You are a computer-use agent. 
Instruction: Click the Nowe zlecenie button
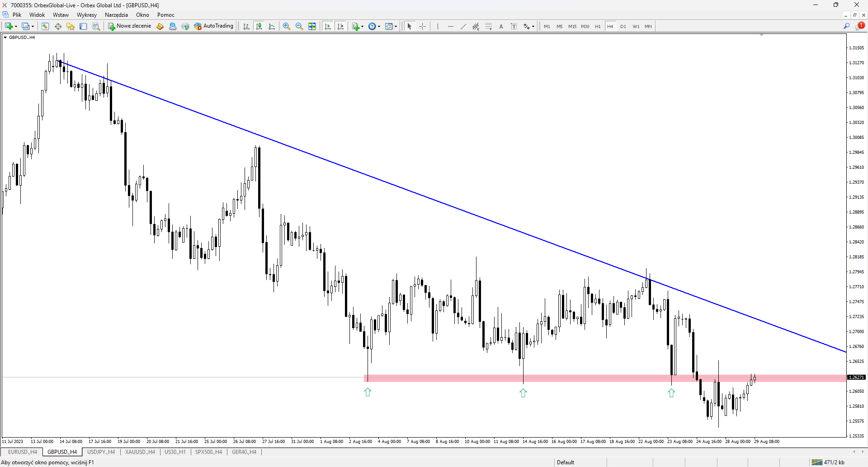coord(129,26)
